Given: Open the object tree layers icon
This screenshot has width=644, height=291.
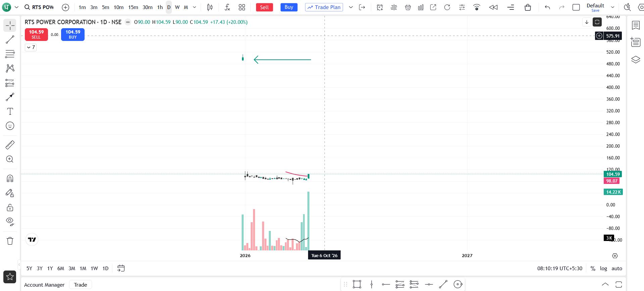Looking at the screenshot, I should pos(636,60).
